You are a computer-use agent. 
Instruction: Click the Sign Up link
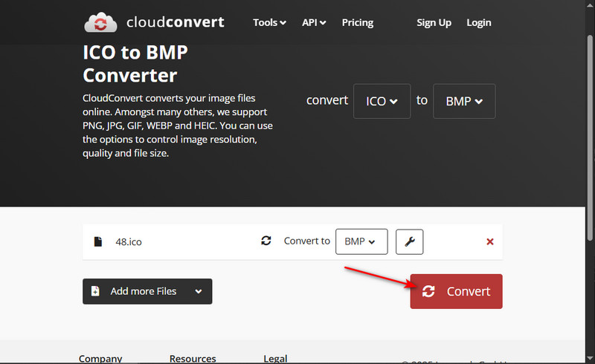click(x=434, y=23)
